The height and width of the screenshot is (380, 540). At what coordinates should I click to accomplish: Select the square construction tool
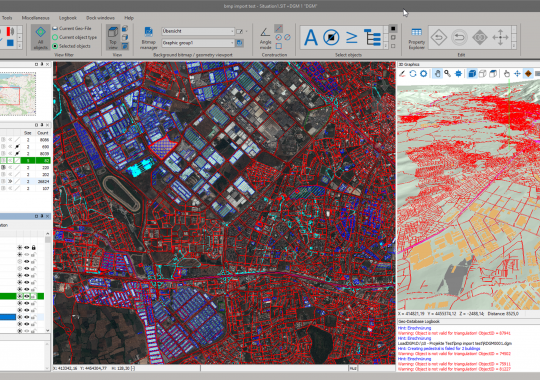pos(279,46)
